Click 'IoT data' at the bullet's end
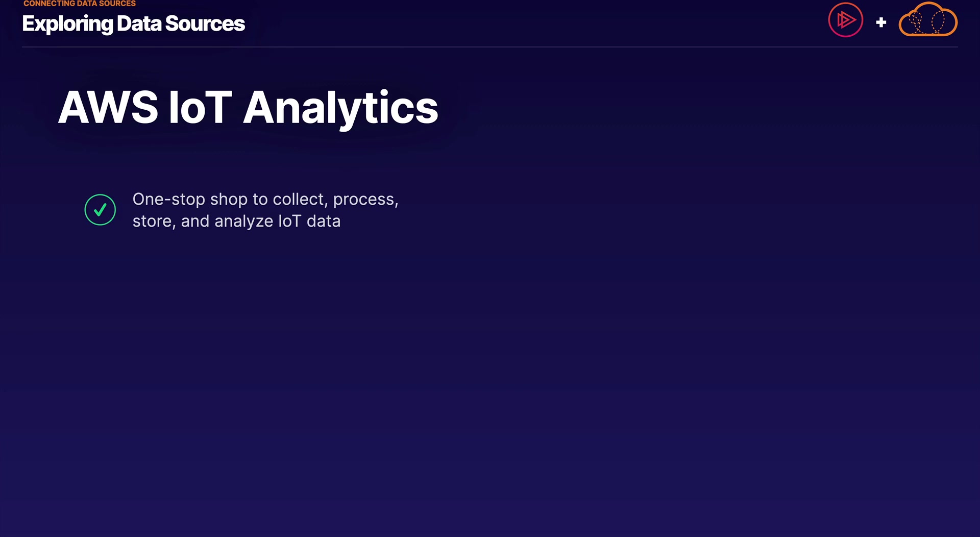The height and width of the screenshot is (537, 980). tap(309, 221)
